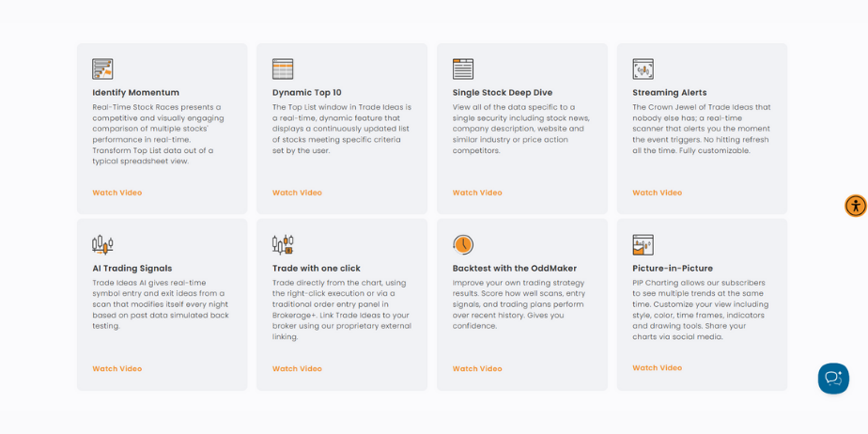Watch Video for Picture-in-Picture

point(657,368)
